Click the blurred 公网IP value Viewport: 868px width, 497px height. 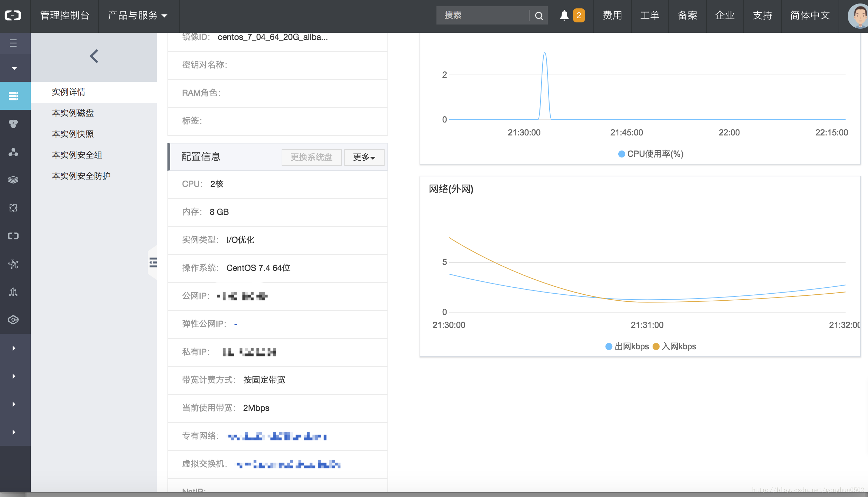coord(242,296)
